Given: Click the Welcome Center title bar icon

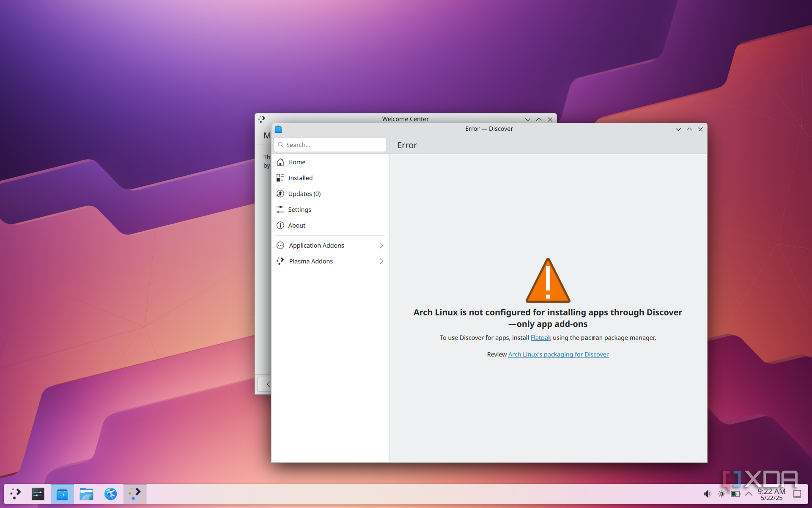Looking at the screenshot, I should tap(262, 119).
